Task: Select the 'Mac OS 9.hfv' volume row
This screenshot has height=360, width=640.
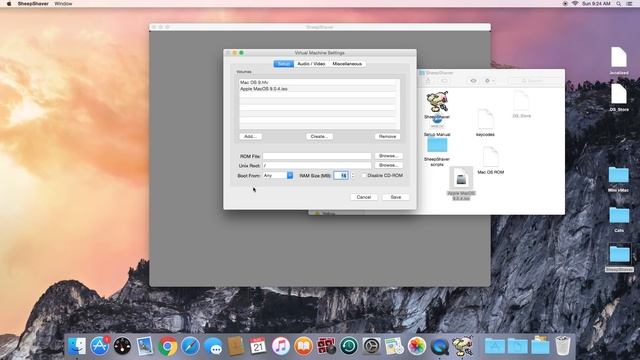Action: [319, 82]
